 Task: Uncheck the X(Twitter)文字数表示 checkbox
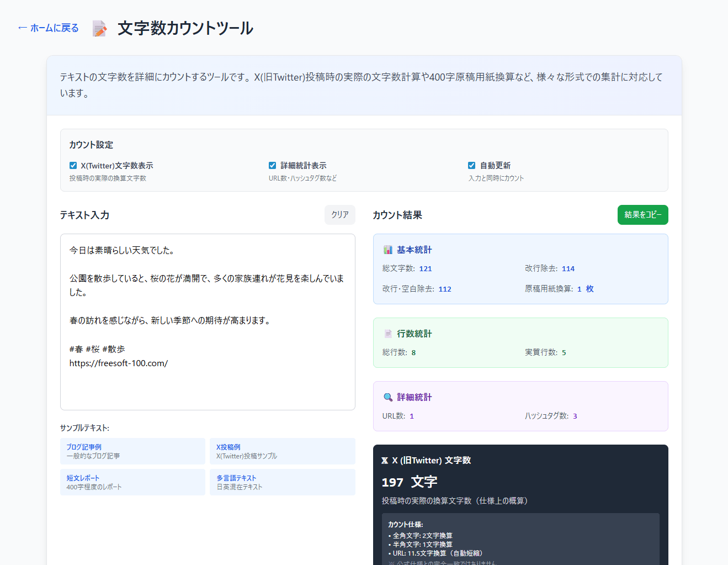73,166
